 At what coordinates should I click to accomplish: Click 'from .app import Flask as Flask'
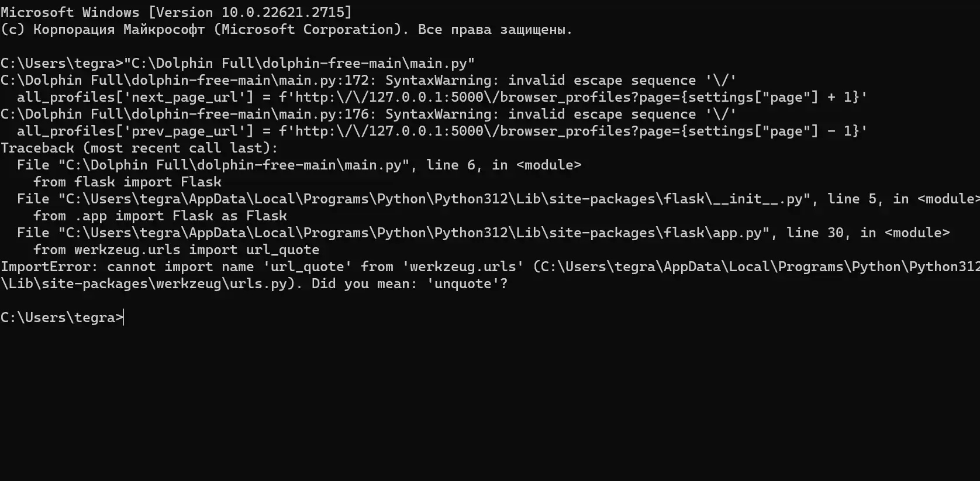pos(160,216)
